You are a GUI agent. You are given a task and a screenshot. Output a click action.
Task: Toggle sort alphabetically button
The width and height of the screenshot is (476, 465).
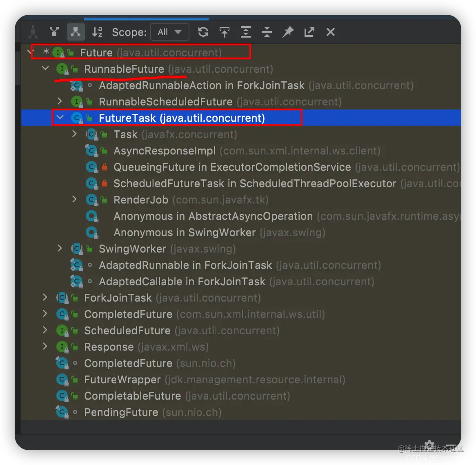[97, 32]
